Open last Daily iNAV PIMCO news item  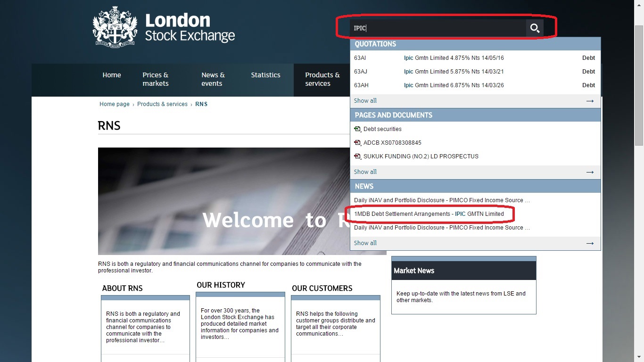tap(442, 228)
